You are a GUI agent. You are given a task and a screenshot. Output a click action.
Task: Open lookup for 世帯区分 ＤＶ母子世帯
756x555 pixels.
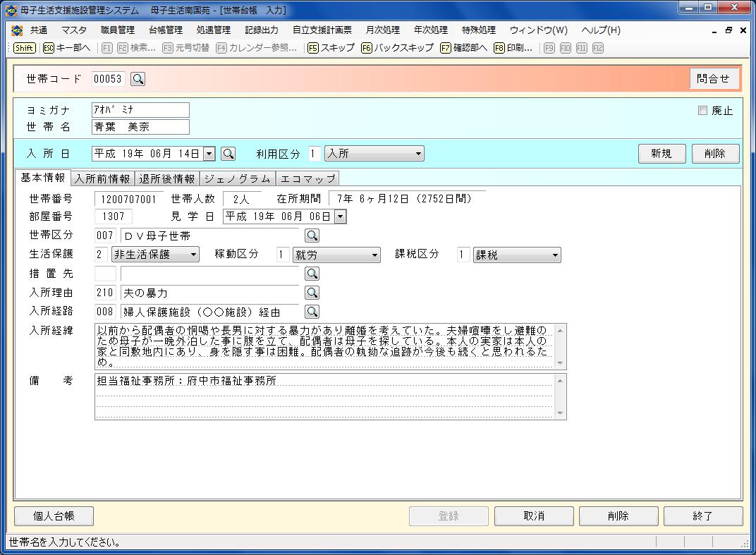(x=312, y=236)
